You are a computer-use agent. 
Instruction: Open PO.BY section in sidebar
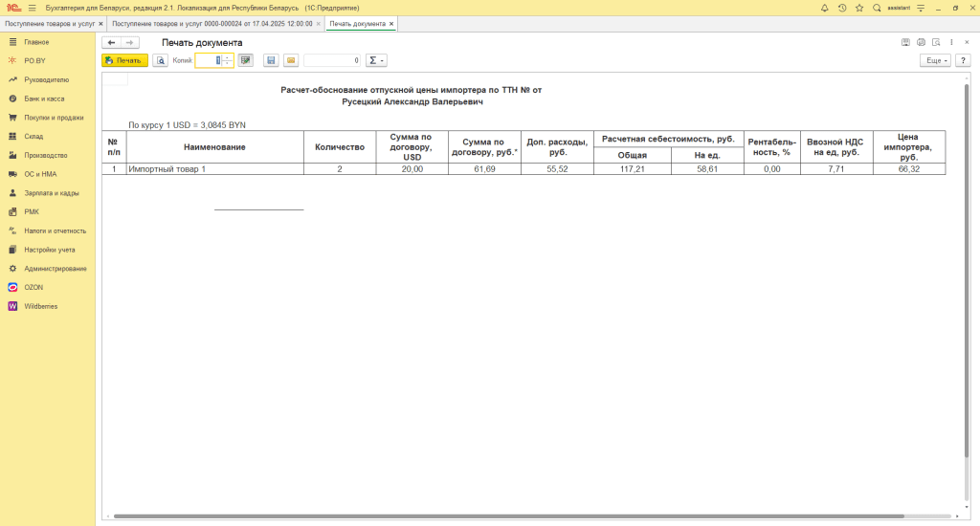pyautogui.click(x=48, y=60)
